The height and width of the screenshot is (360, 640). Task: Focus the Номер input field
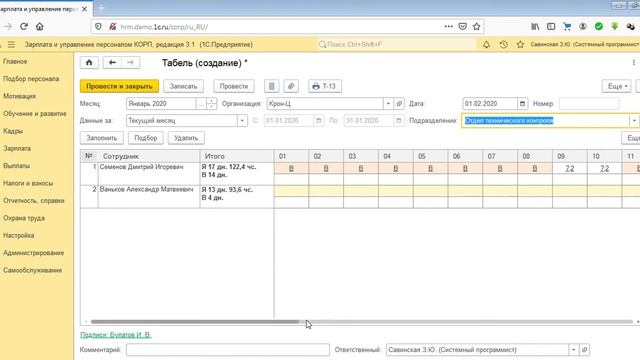click(x=589, y=104)
